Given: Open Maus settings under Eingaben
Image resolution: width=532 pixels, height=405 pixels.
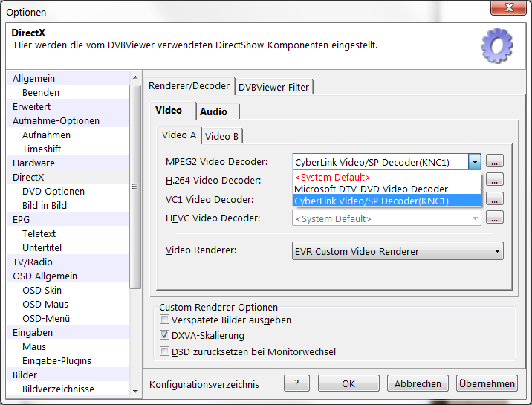Looking at the screenshot, I should (68, 346).
